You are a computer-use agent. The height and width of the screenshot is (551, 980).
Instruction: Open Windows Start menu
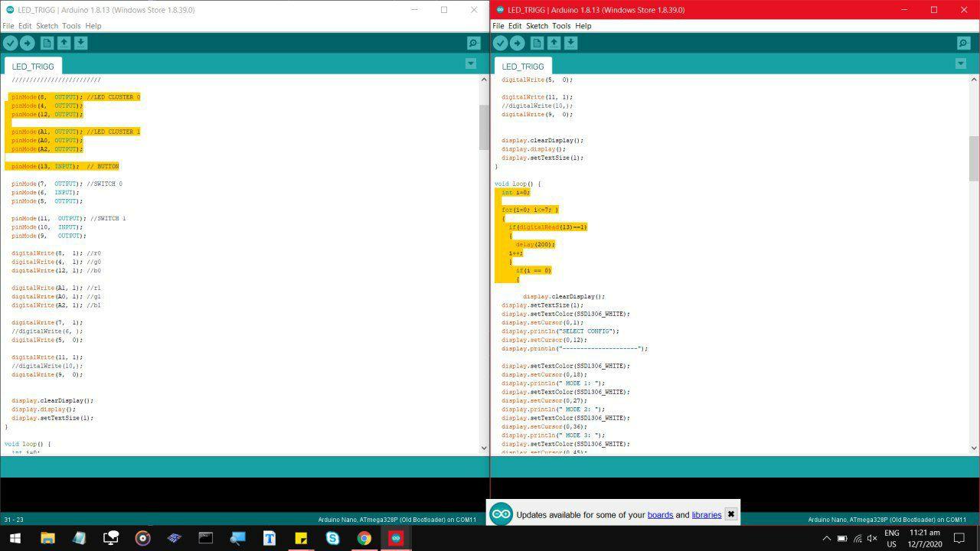pos(15,538)
